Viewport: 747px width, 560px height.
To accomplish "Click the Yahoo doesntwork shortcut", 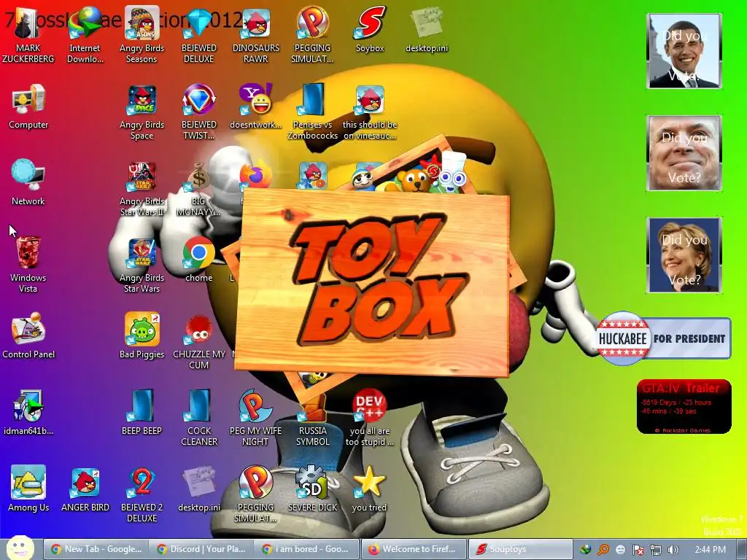I will tap(256, 107).
